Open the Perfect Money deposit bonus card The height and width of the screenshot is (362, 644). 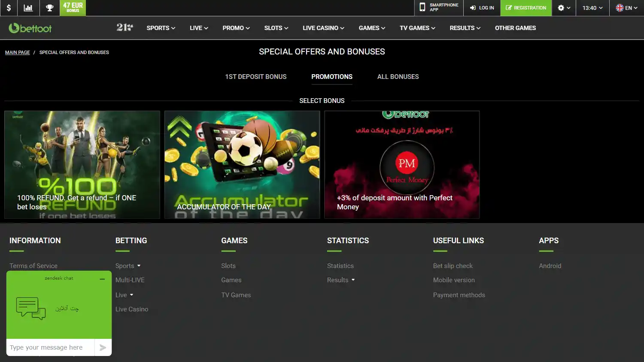[402, 165]
